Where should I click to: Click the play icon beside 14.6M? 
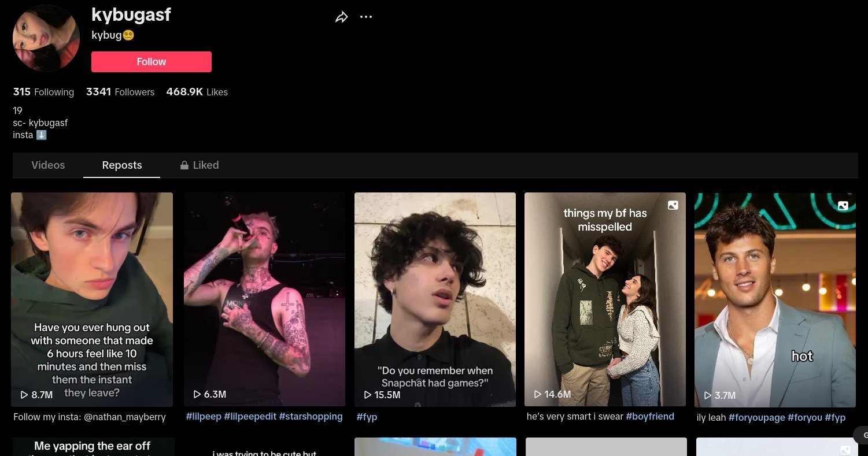click(538, 394)
